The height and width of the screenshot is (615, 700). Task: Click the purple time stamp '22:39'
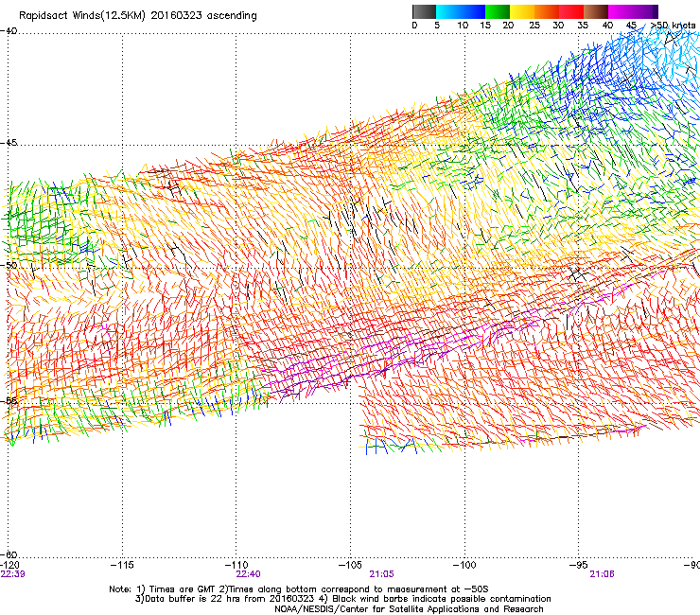click(x=13, y=574)
